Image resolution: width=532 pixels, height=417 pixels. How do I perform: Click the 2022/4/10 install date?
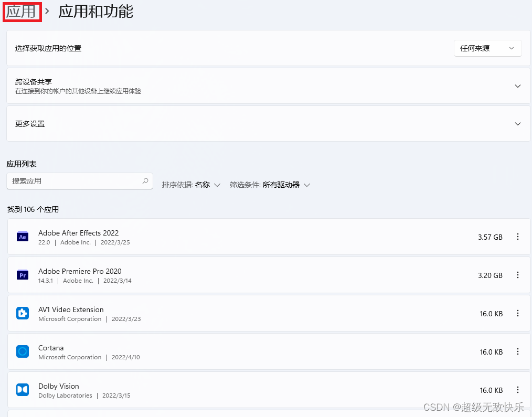(x=126, y=357)
